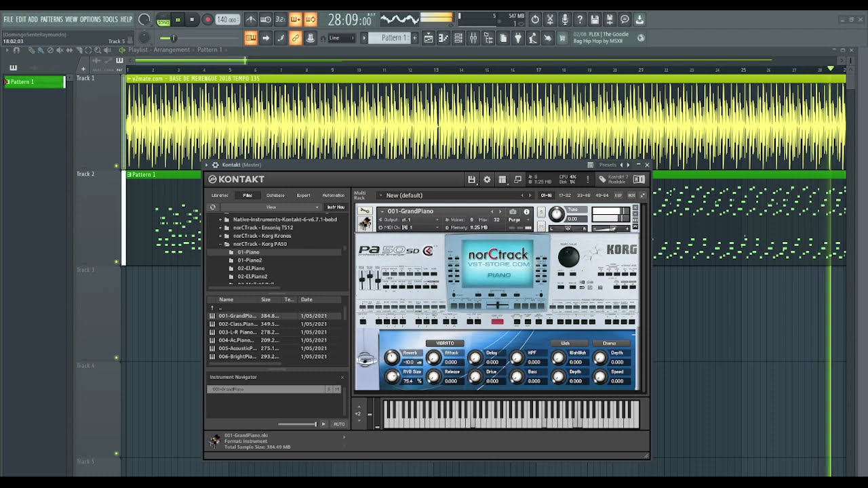This screenshot has height=488, width=868.
Task: Click the VIBRATO button
Action: [446, 343]
